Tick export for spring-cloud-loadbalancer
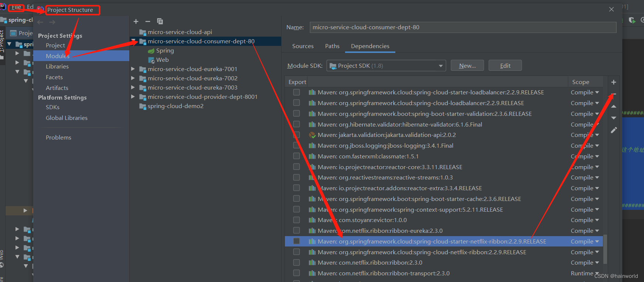Image resolution: width=644 pixels, height=282 pixels. pos(296,103)
